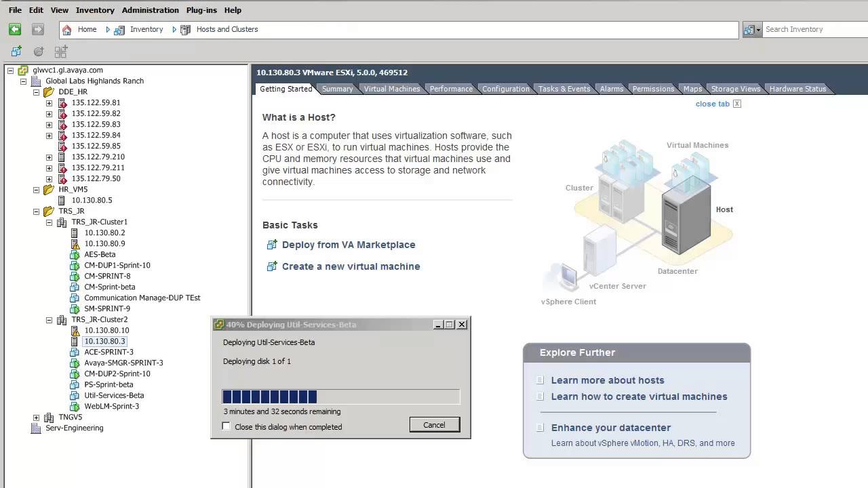The height and width of the screenshot is (488, 868).
Task: Click the VM icon for Util-Services-Beta
Action: [75, 396]
